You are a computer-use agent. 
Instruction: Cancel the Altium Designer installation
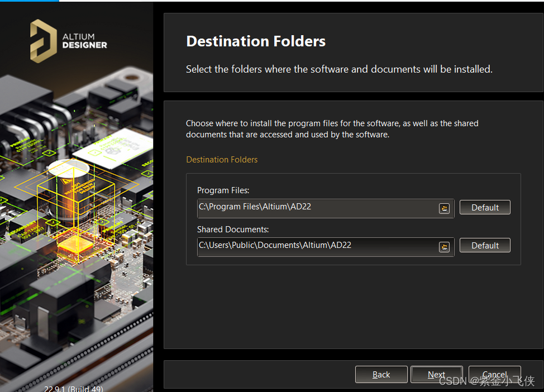coord(494,375)
